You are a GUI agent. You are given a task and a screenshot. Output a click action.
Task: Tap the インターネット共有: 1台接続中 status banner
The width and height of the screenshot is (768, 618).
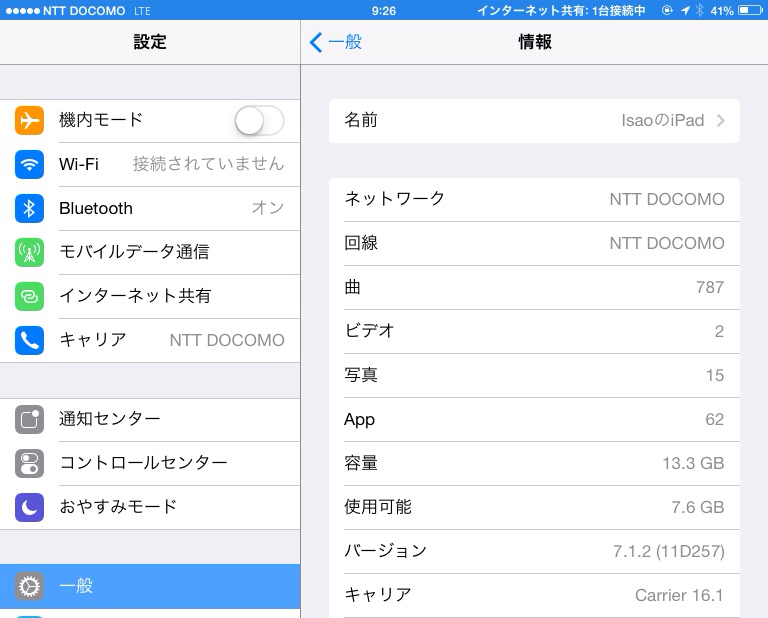tap(561, 10)
